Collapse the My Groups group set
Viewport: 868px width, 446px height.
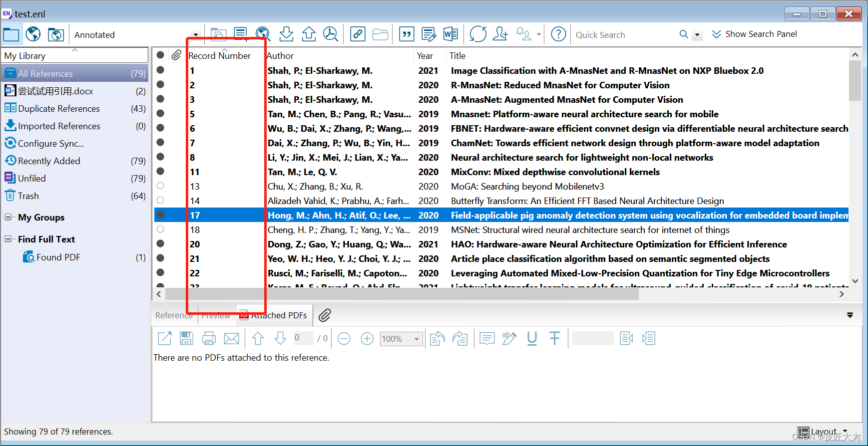(x=8, y=217)
